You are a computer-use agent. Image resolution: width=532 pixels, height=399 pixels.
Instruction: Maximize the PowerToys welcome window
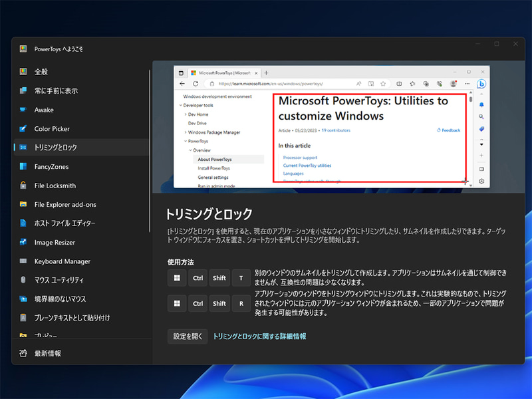pyautogui.click(x=497, y=44)
